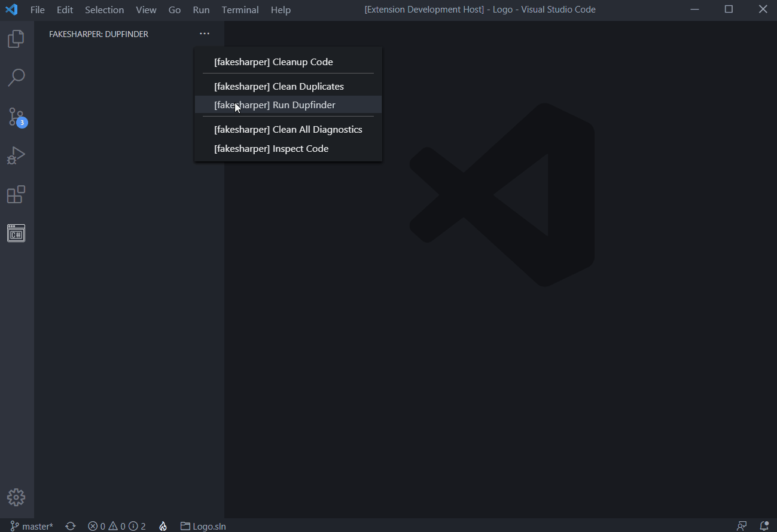Viewport: 777px width, 532px height.
Task: Close the Visual Studio Code window
Action: (763, 10)
